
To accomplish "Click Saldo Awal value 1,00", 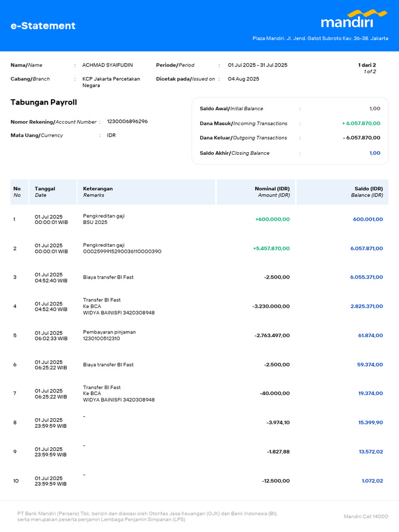I will 375,109.
